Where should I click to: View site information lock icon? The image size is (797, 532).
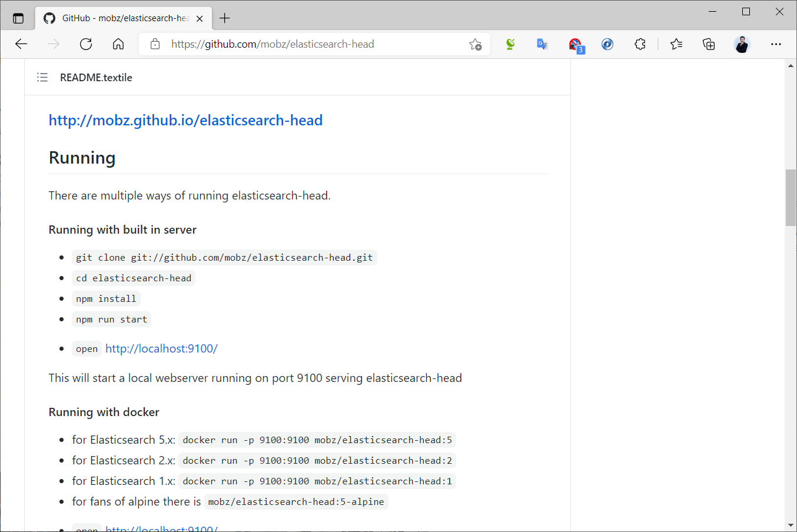(x=155, y=44)
